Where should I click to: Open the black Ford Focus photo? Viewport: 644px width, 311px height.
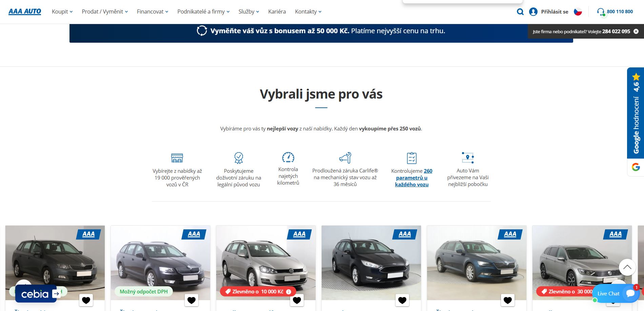371,263
